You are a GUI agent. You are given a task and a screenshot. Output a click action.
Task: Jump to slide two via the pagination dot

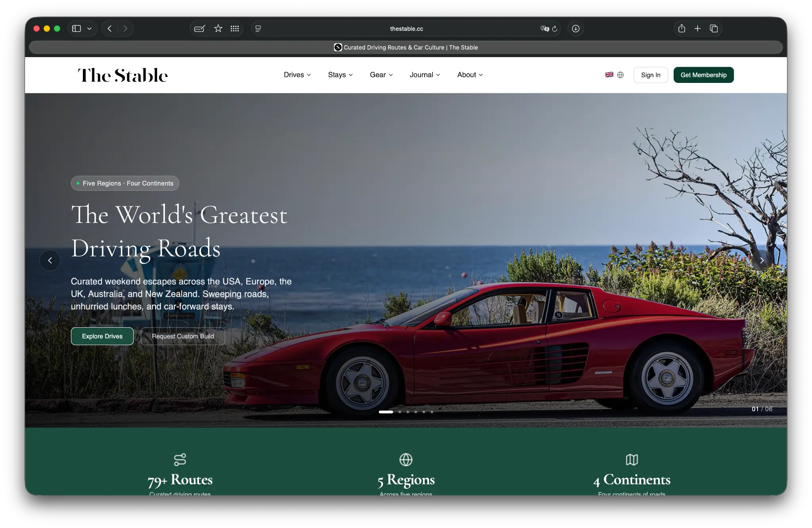coord(400,412)
